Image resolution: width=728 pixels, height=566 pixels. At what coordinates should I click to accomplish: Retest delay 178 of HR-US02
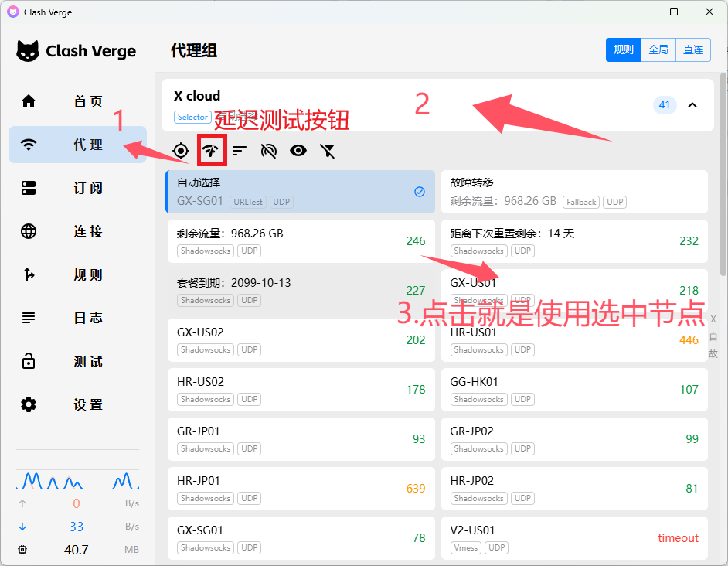pyautogui.click(x=416, y=390)
